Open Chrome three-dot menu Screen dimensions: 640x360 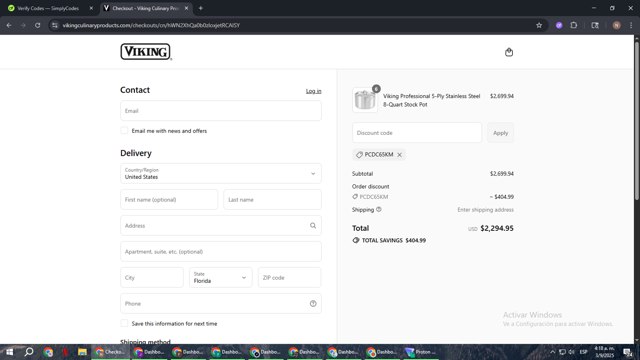[631, 25]
